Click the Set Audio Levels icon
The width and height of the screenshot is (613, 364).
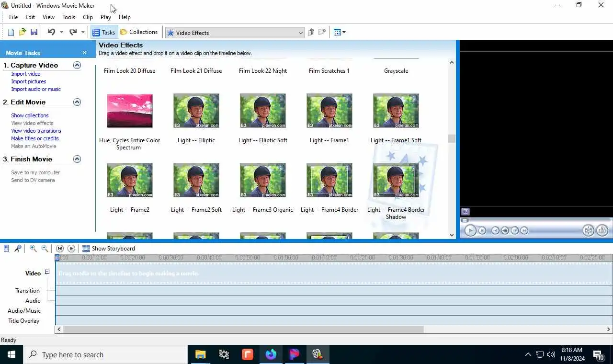click(x=6, y=249)
